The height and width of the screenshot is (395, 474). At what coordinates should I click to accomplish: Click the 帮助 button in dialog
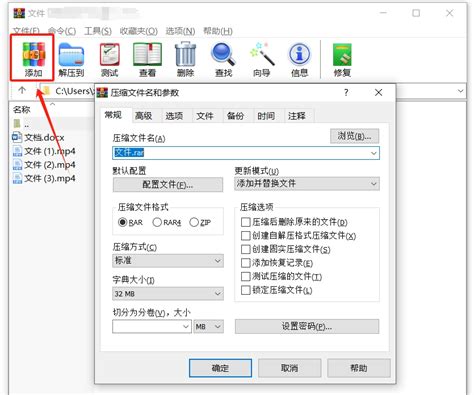tap(359, 368)
